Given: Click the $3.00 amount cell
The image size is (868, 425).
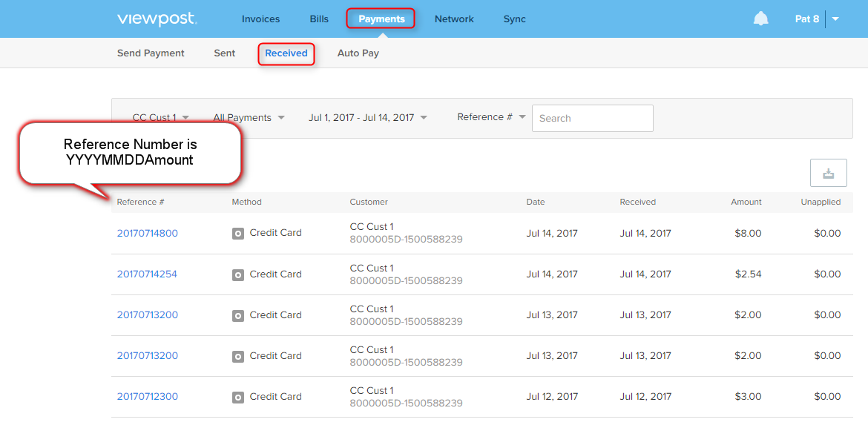Looking at the screenshot, I should (748, 397).
